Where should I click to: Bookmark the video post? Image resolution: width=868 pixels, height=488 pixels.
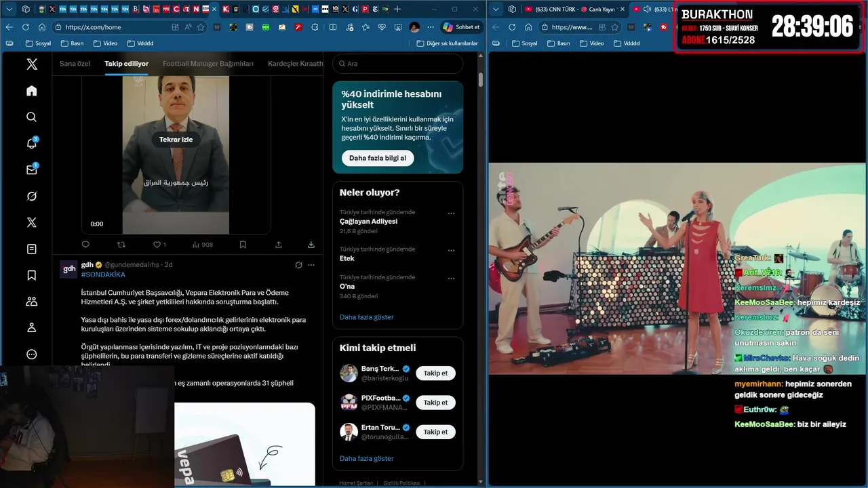243,245
